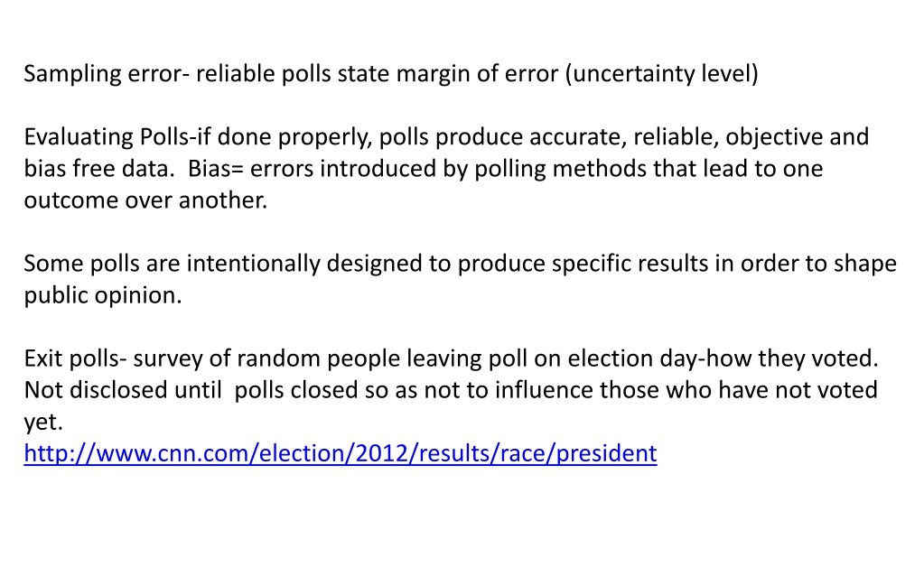The height and width of the screenshot is (586, 924).
Task: Click the words 'objective and' in second paragraph
Action: pos(797,137)
